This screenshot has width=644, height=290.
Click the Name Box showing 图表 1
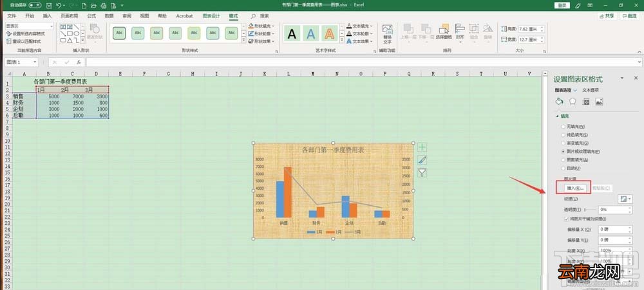(22, 62)
